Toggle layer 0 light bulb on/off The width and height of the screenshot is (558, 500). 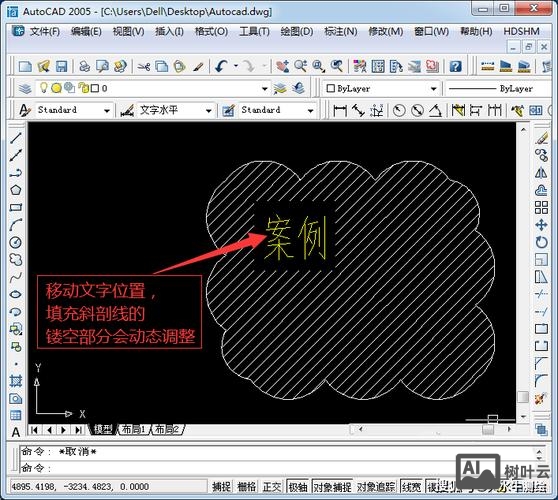[43, 87]
